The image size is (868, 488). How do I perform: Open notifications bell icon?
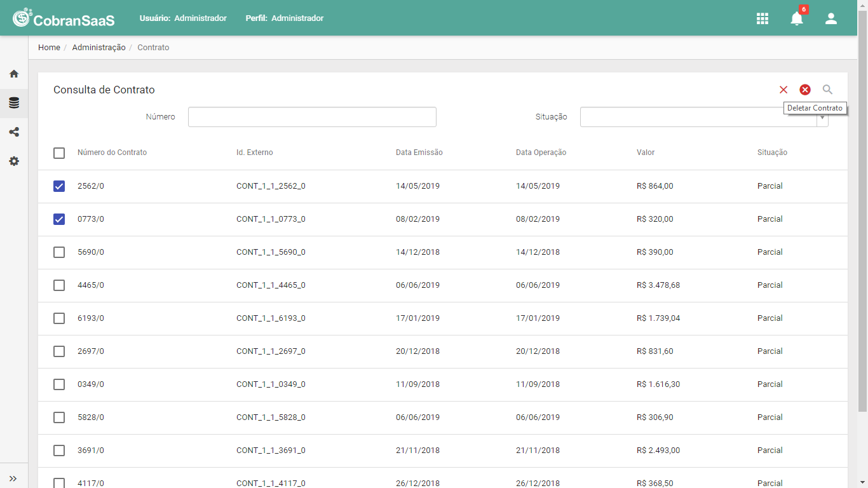point(797,18)
